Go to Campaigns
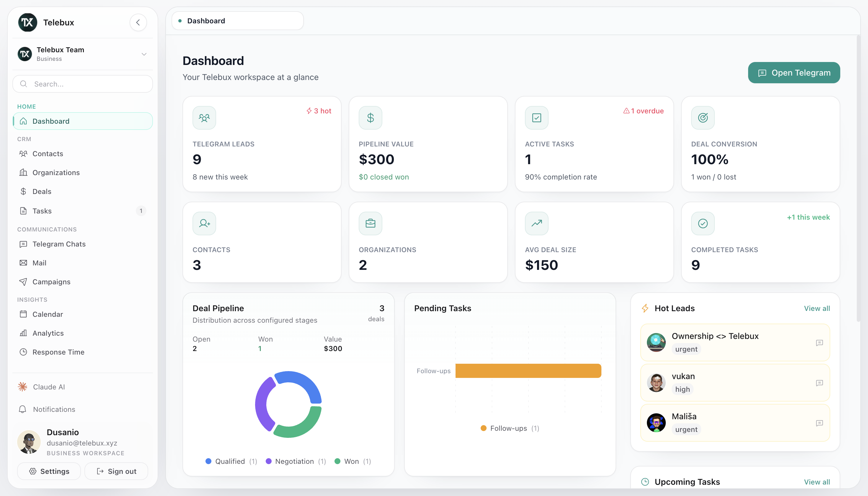The width and height of the screenshot is (868, 496). tap(83, 282)
